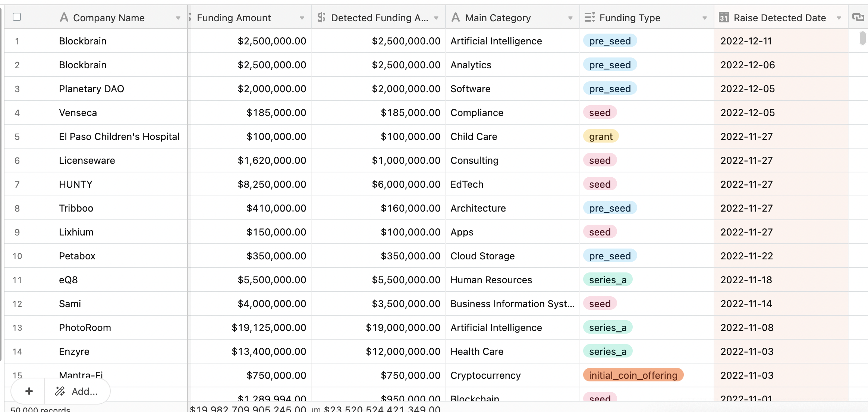Open the Raise Detected Date column dropdown
Viewport: 868px width, 412px height.
tap(839, 18)
